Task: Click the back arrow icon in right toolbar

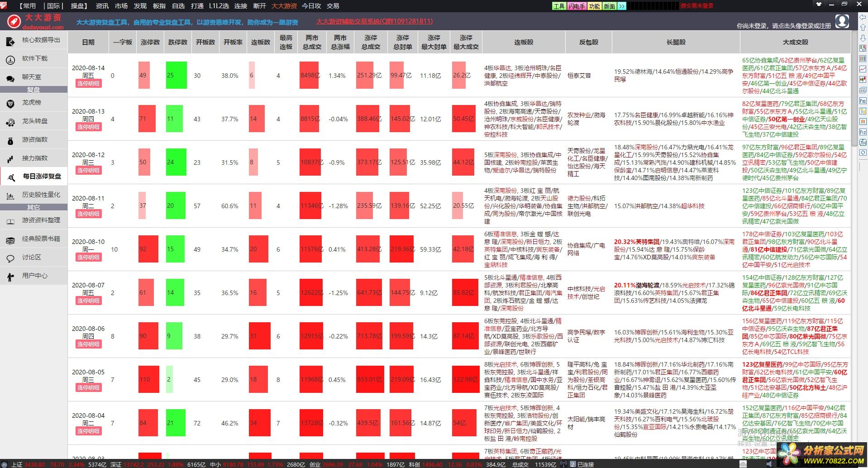Action: [x=863, y=17]
